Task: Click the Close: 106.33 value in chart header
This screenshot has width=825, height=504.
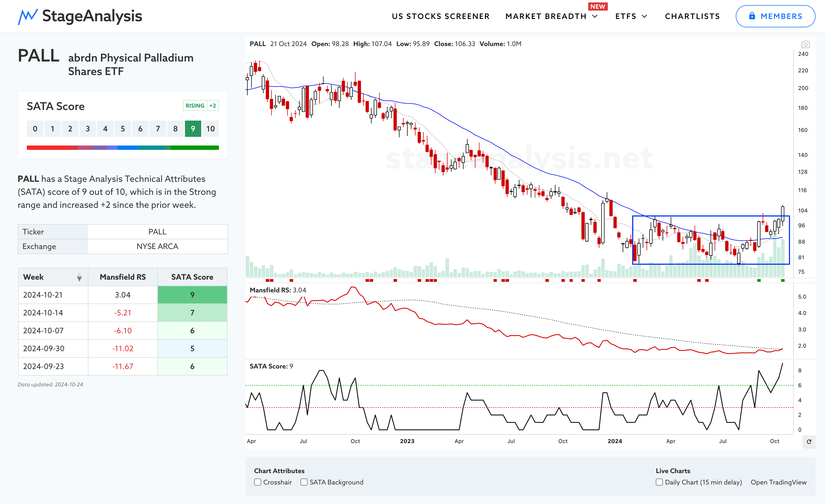Action: click(454, 44)
